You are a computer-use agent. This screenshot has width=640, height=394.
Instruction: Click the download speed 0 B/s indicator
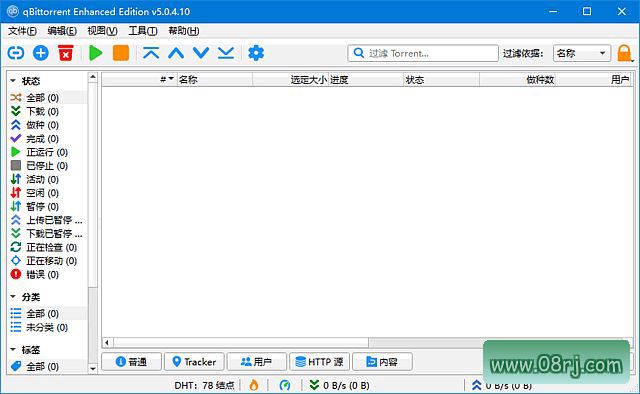coord(340,385)
